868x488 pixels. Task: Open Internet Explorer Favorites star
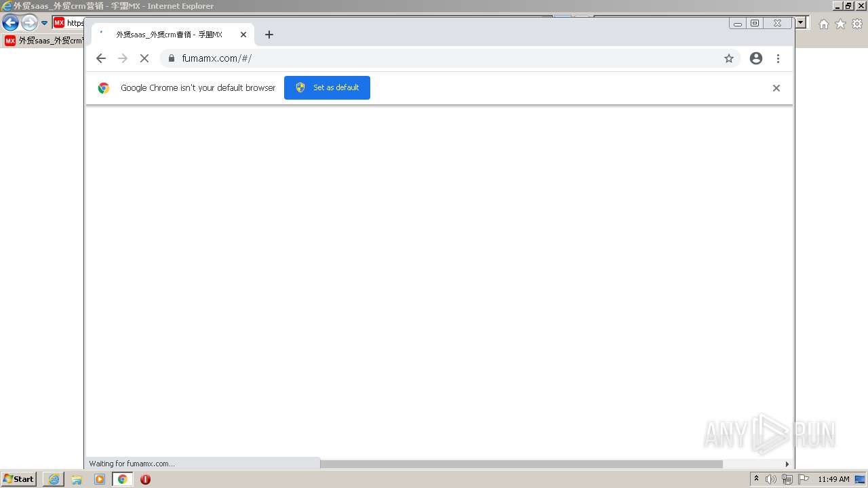[x=840, y=24]
